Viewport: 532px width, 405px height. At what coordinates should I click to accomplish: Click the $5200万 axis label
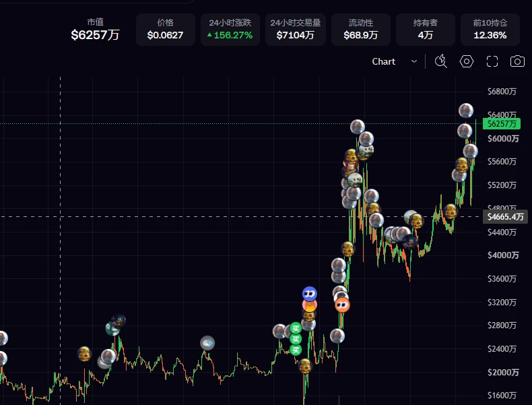tap(502, 185)
